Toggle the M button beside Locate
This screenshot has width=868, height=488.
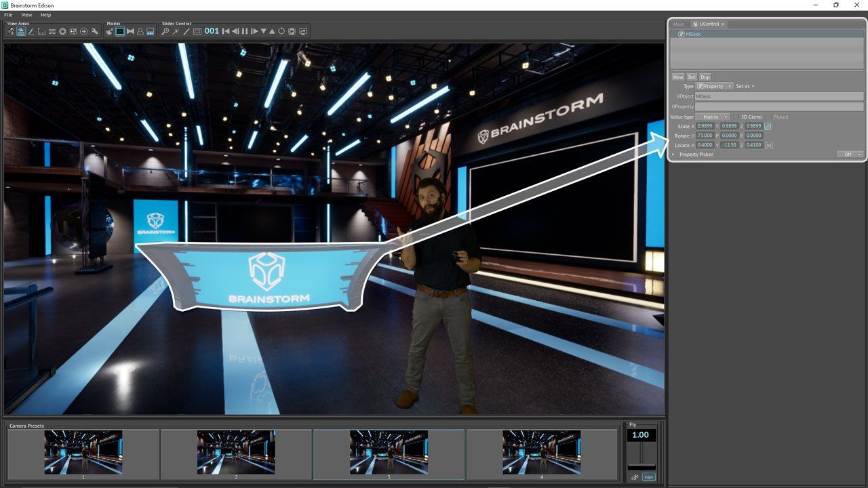pyautogui.click(x=768, y=145)
